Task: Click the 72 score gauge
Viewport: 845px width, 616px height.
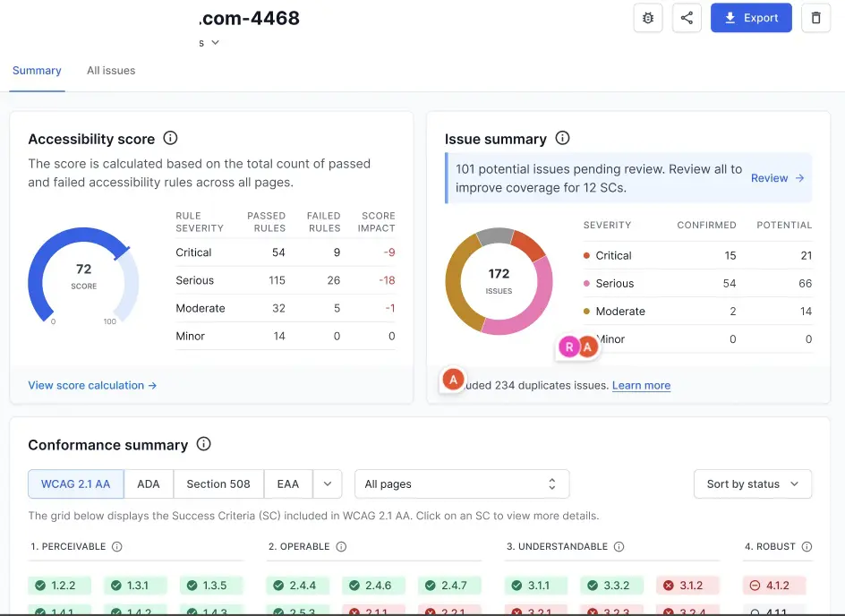Action: click(x=83, y=276)
